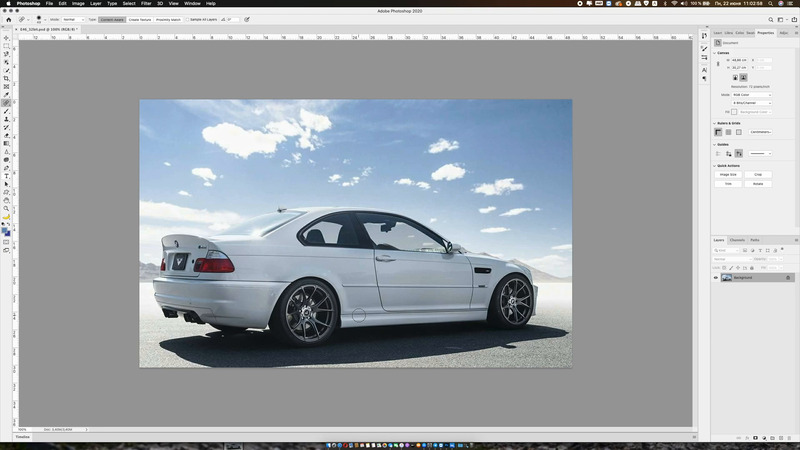Click the Image Size button
The height and width of the screenshot is (450, 800).
point(727,174)
